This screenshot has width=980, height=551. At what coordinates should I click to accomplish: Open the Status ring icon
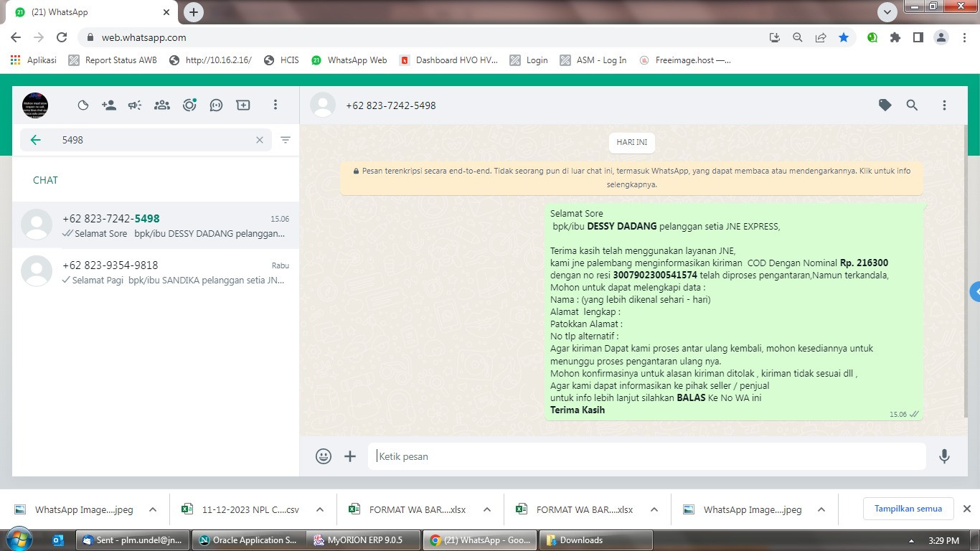pyautogui.click(x=189, y=105)
